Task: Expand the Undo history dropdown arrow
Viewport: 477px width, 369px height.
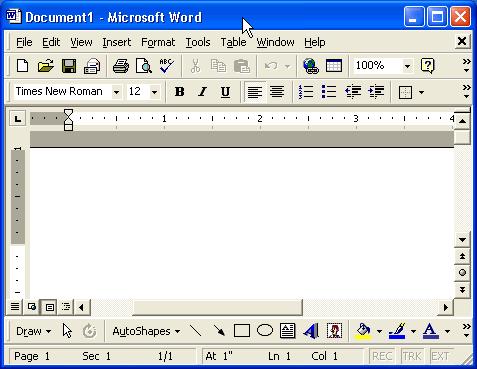Action: coord(287,66)
